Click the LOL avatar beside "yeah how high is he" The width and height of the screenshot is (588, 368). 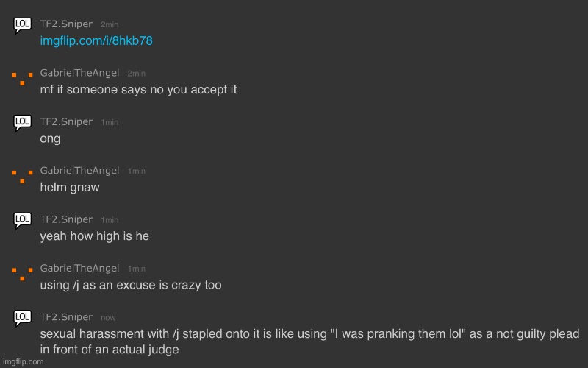pos(22,220)
